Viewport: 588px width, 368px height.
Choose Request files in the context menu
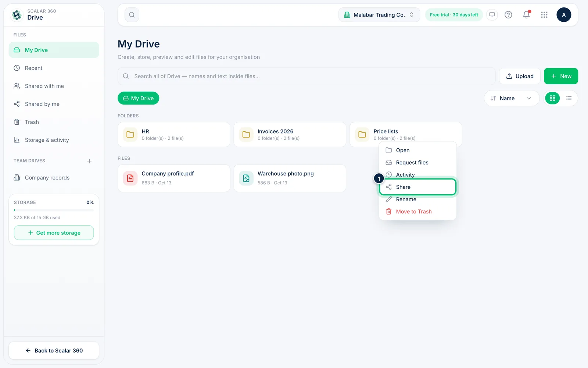(x=417, y=162)
